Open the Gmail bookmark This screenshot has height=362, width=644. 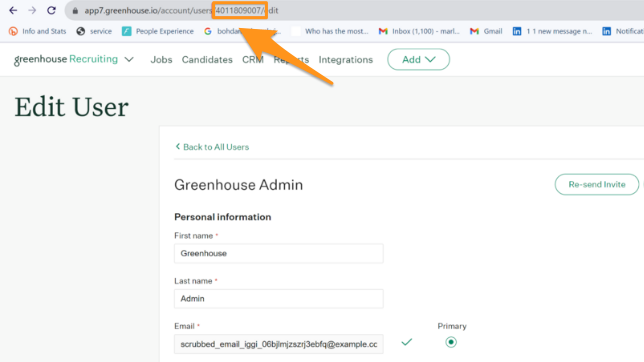[486, 31]
